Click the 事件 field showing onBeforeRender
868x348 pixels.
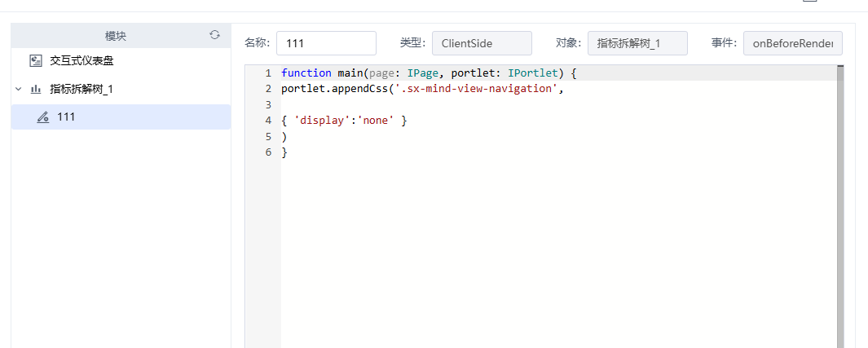click(x=793, y=43)
